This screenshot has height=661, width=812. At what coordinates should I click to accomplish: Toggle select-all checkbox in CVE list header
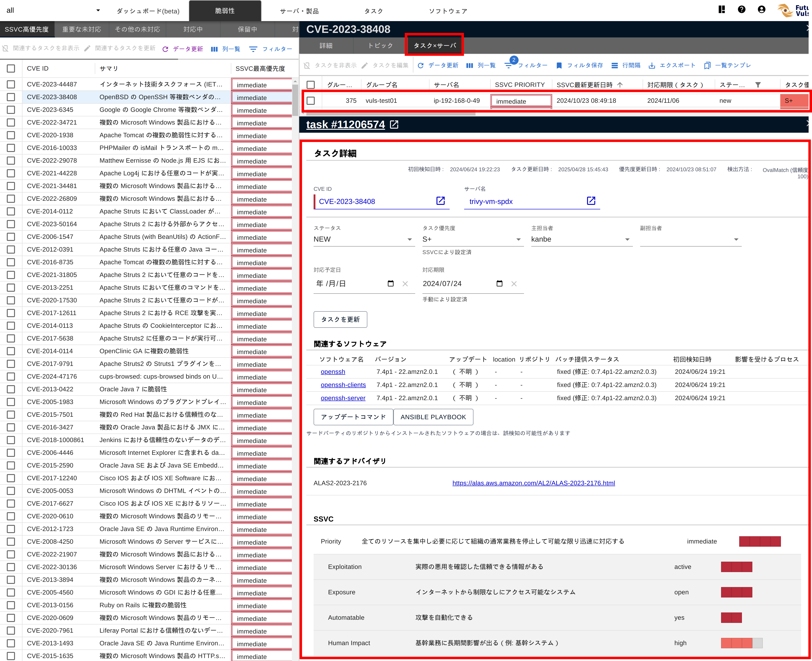pyautogui.click(x=11, y=69)
